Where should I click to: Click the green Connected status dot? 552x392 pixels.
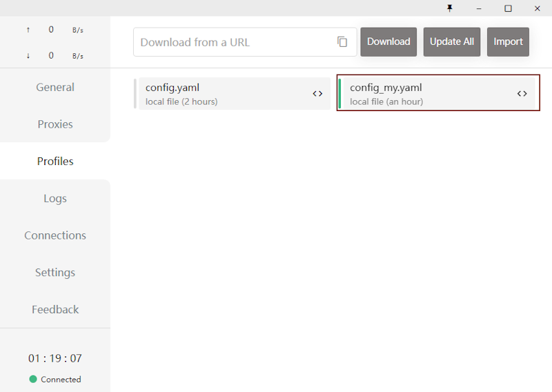(x=33, y=379)
